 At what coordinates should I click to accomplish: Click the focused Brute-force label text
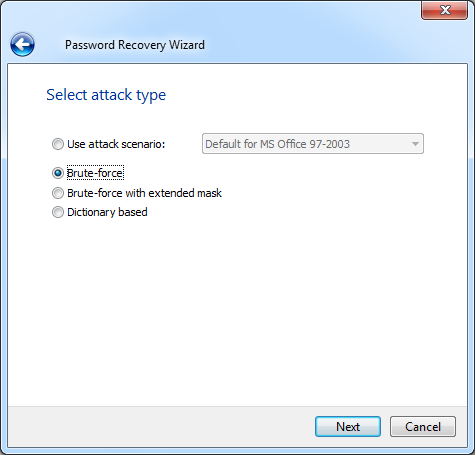click(x=95, y=173)
